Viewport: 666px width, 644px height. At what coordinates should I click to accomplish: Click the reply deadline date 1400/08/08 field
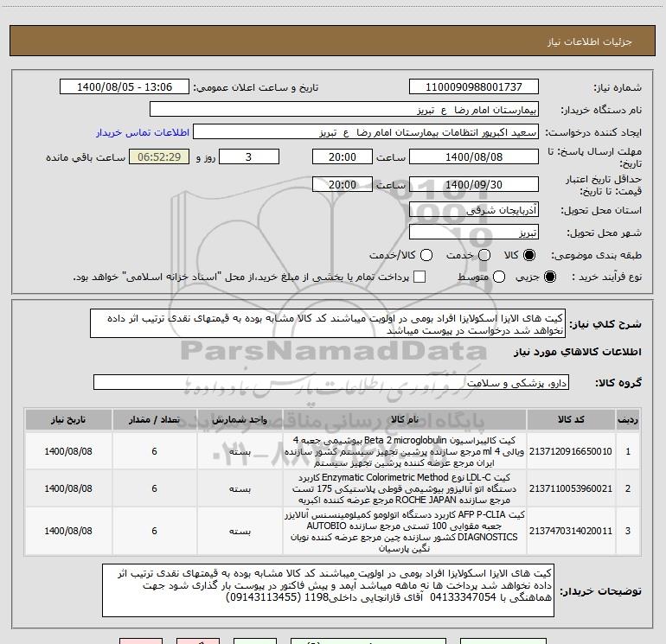(x=474, y=157)
